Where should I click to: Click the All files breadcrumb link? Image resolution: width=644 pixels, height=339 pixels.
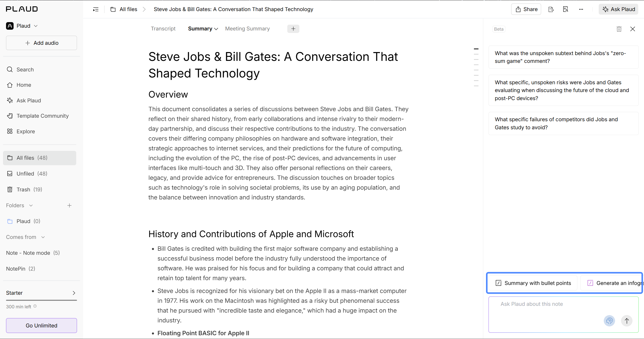128,9
